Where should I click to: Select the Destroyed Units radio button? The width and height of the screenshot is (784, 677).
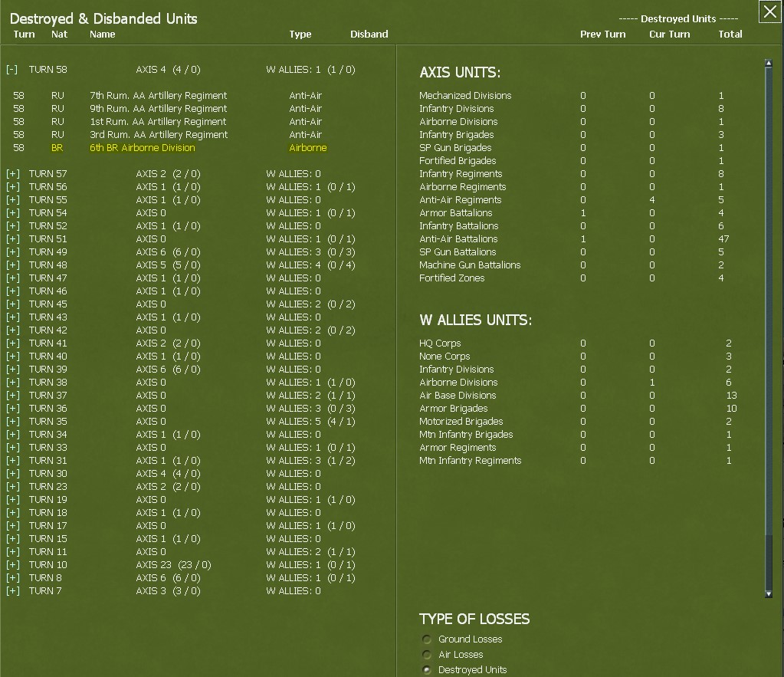(427, 668)
